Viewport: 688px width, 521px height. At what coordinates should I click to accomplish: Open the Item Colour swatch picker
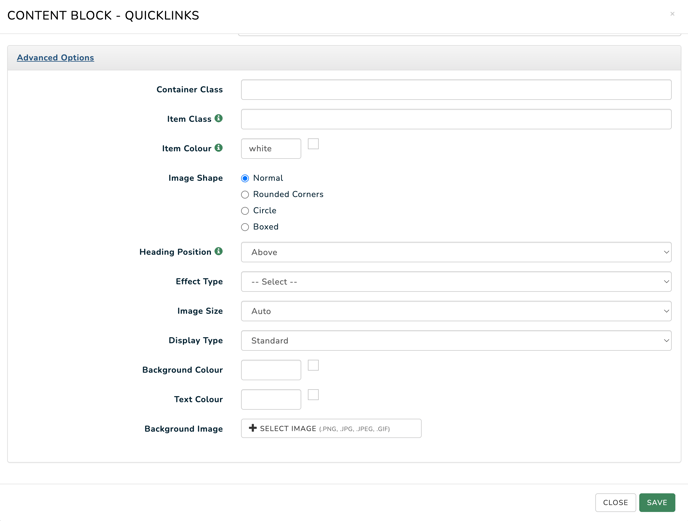[313, 144]
